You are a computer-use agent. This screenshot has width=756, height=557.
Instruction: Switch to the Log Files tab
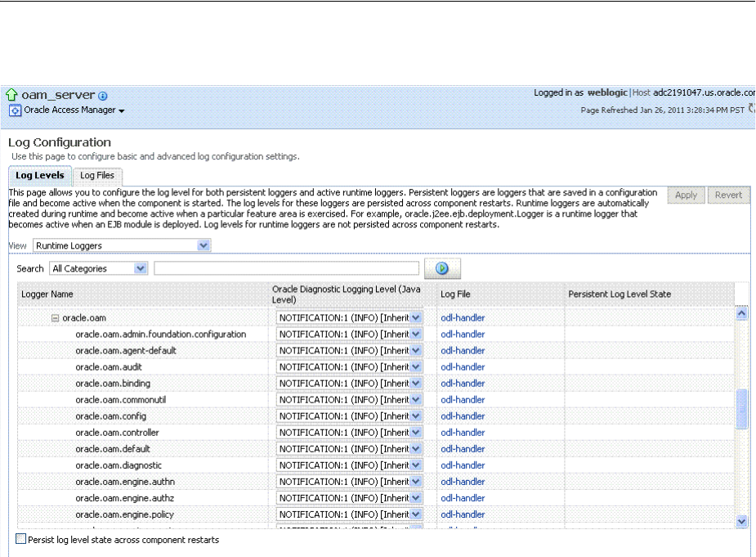(x=96, y=176)
